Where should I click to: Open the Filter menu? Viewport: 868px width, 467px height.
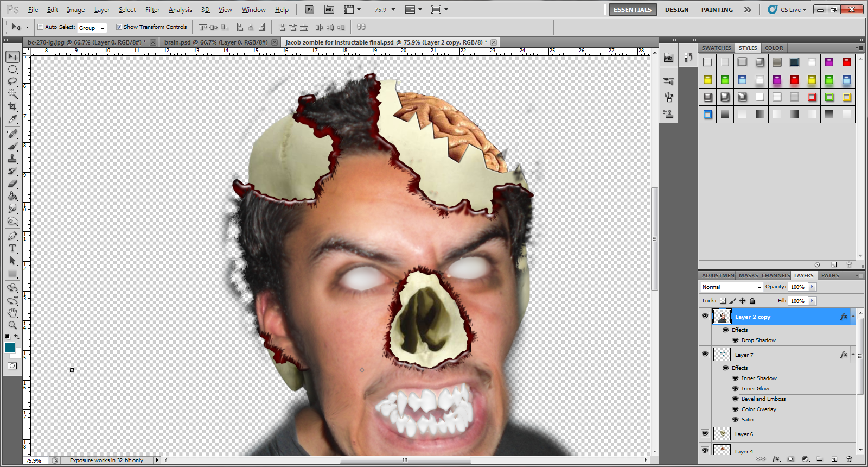coord(152,10)
